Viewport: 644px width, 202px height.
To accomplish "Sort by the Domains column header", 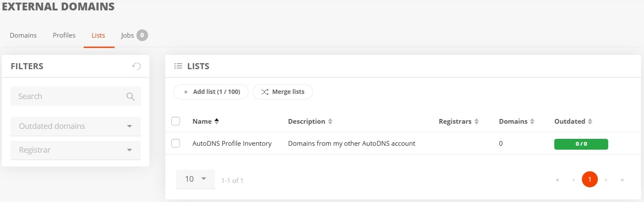I will (x=513, y=122).
